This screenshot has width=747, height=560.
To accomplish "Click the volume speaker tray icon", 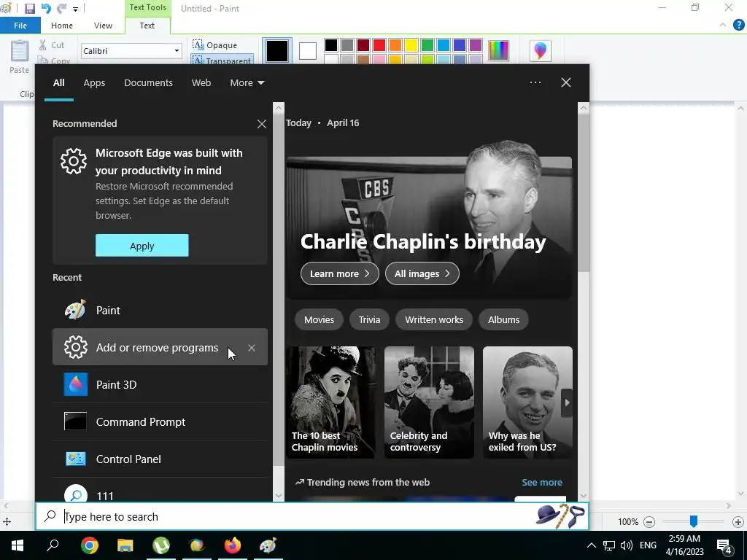I will [x=627, y=545].
